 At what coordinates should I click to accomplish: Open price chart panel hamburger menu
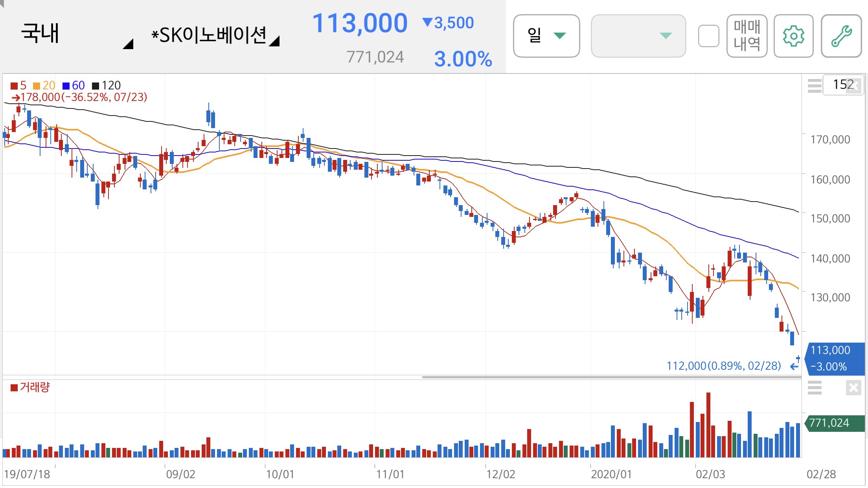pyautogui.click(x=815, y=85)
